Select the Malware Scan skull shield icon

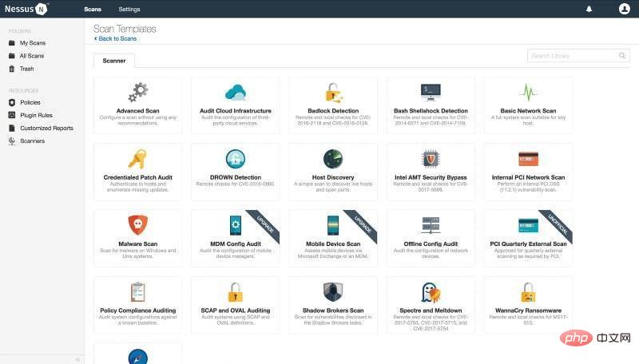(137, 225)
